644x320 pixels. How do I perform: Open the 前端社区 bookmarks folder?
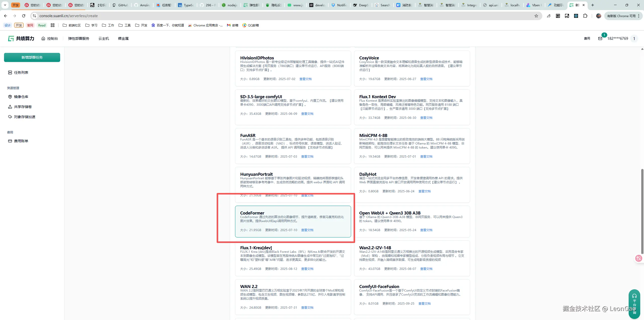tap(71, 25)
